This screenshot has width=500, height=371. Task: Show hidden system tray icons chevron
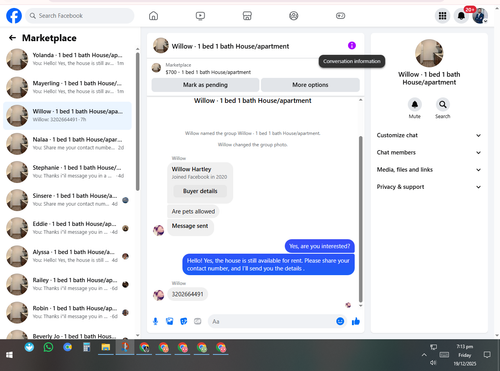point(424,355)
